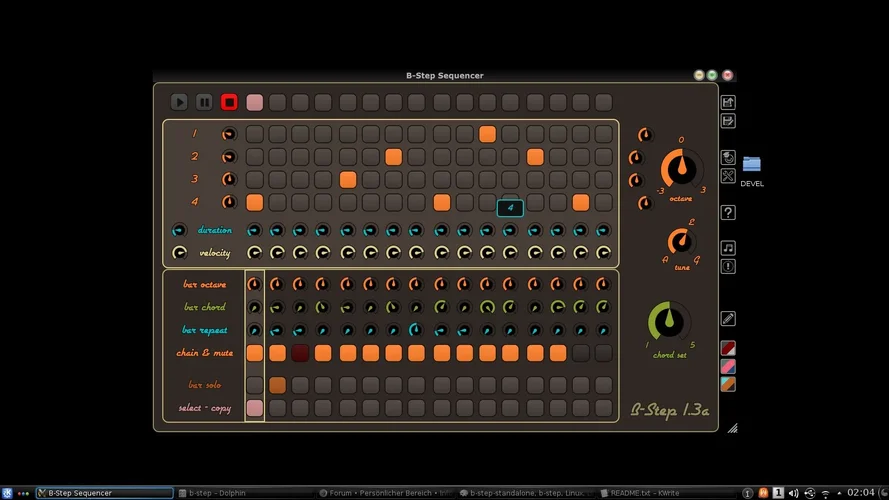Image resolution: width=889 pixels, height=500 pixels.
Task: Toggle the first step of row 4
Action: pyautogui.click(x=255, y=202)
